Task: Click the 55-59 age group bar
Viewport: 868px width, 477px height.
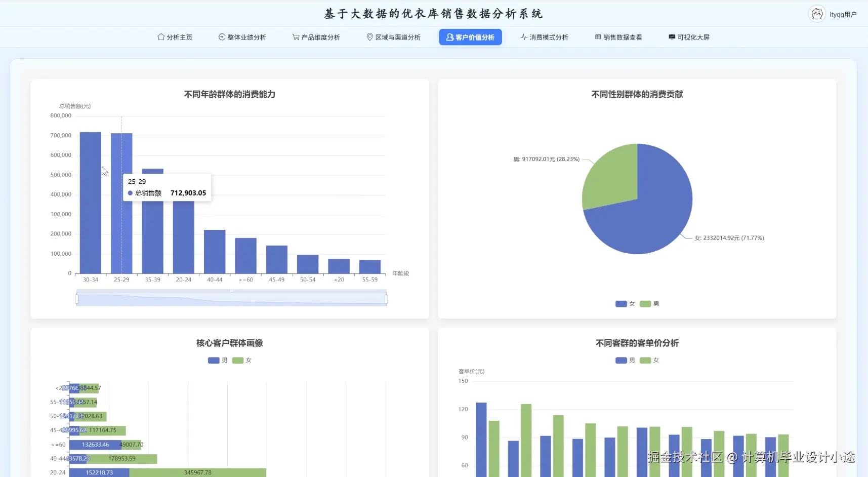Action: pyautogui.click(x=370, y=267)
